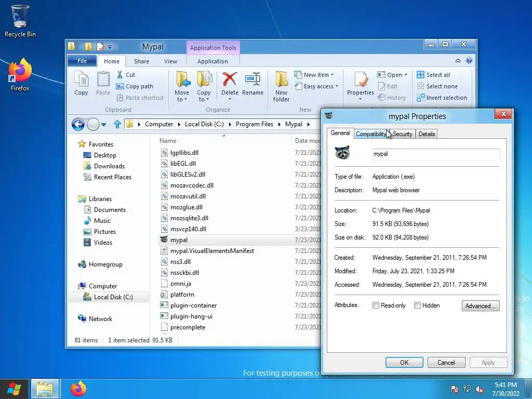Select Local Disk (C:) in sidebar
Screen dimensions: 532x399
coord(109,297)
